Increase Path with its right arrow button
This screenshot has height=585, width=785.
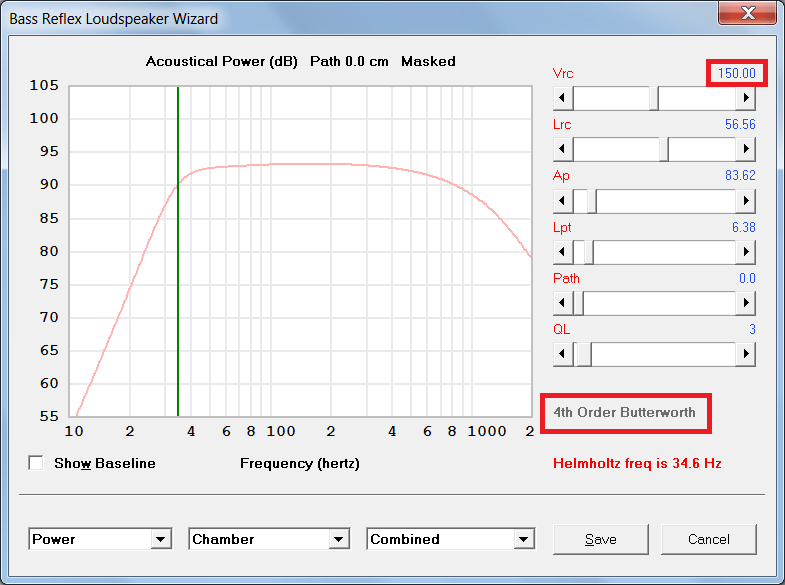pyautogui.click(x=746, y=303)
